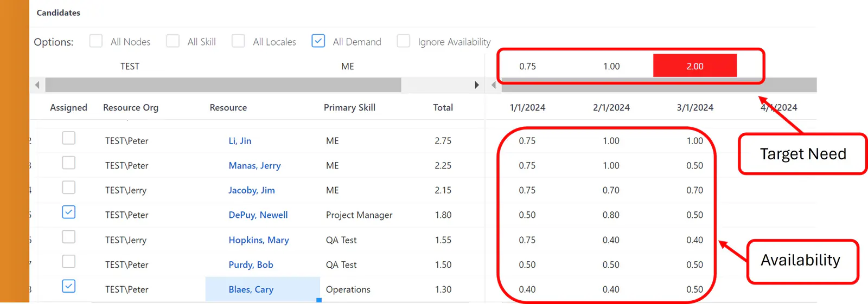Select DePuy, Newell total 1.80 cell
868x304 pixels.
tap(443, 215)
